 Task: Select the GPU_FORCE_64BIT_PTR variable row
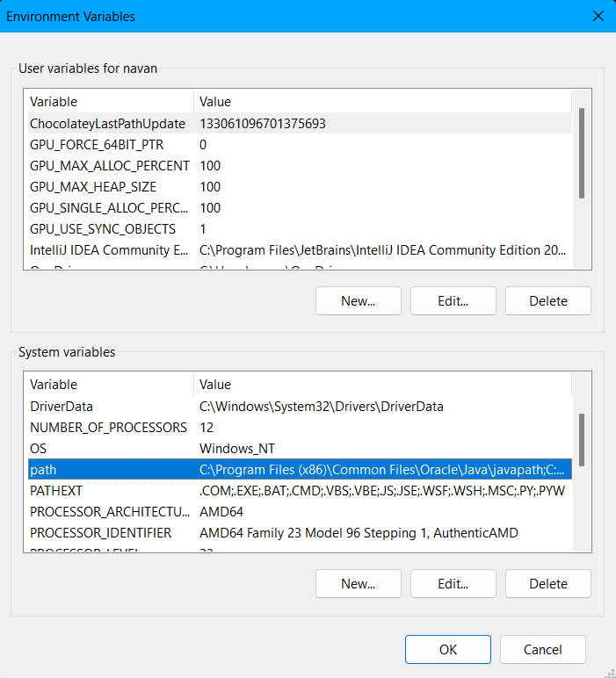tap(97, 145)
